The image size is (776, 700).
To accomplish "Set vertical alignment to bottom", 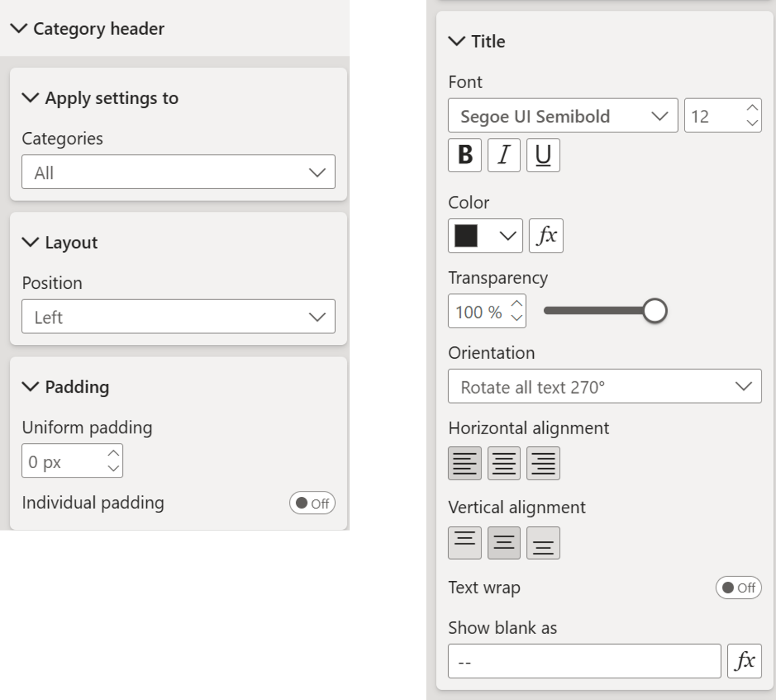I will (543, 543).
